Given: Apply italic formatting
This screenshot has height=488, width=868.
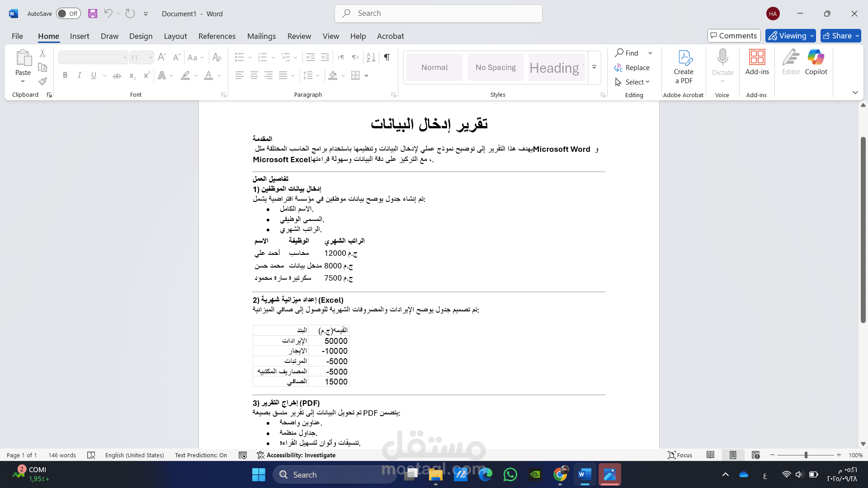Looking at the screenshot, I should pos(80,75).
